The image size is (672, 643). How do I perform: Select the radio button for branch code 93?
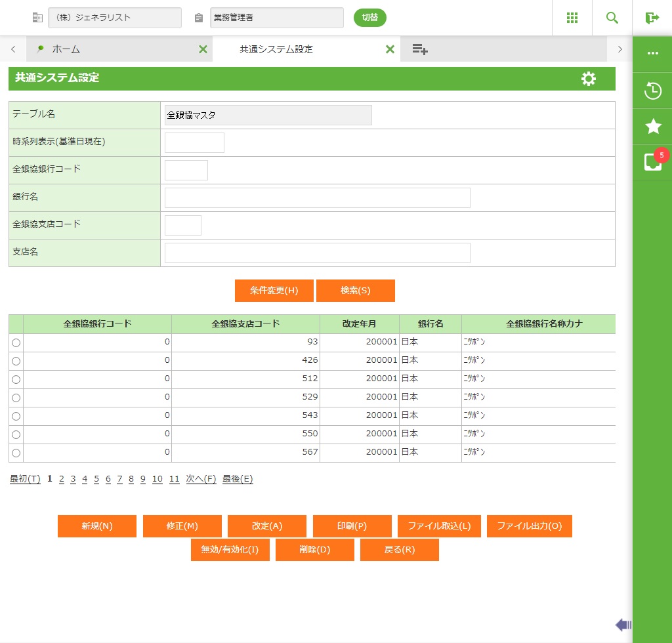tap(16, 342)
